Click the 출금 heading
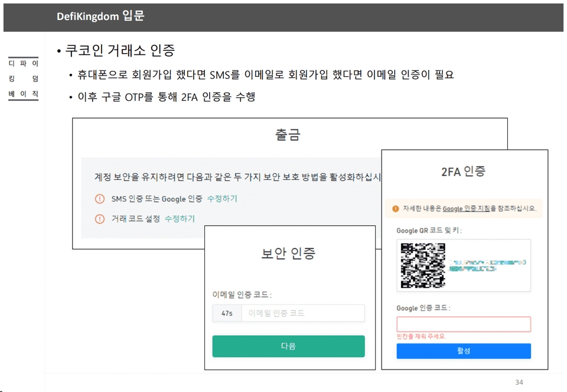567x392 pixels. tap(288, 135)
